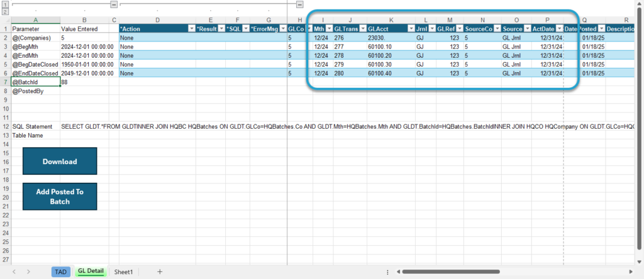Click outline level 2 button
Image resolution: width=644 pixels, height=279 pixels.
pyautogui.click(x=5, y=11)
